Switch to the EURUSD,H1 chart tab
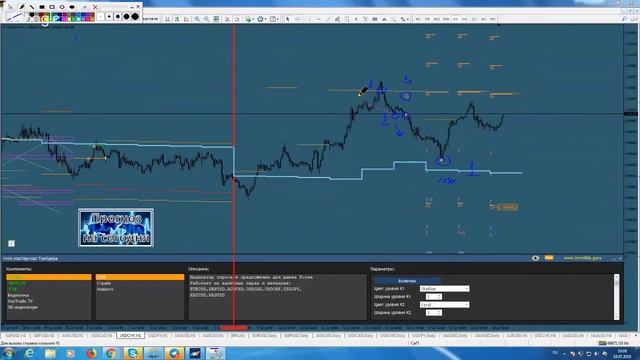 click(x=16, y=336)
